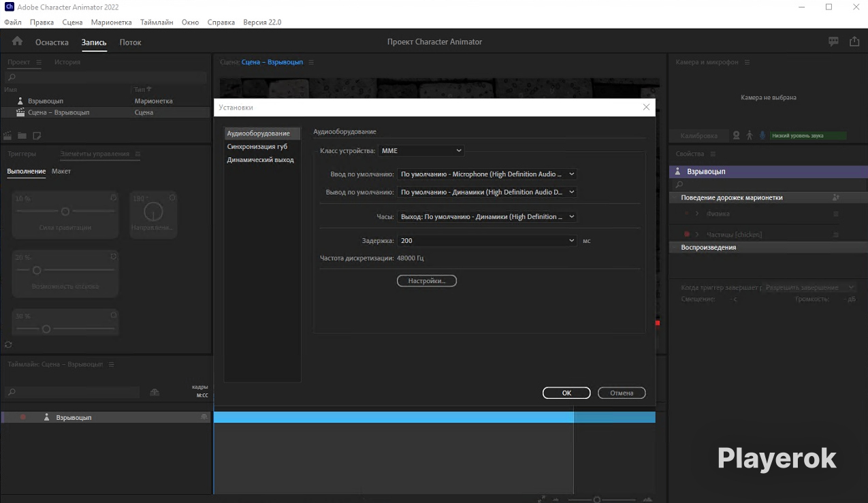Switch to the История tab
868x503 pixels.
67,62
